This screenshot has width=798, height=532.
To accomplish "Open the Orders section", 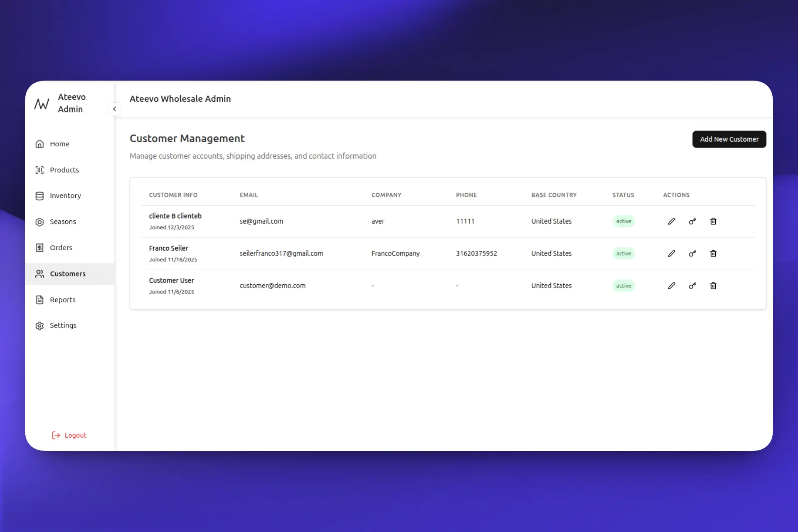I will (70, 248).
